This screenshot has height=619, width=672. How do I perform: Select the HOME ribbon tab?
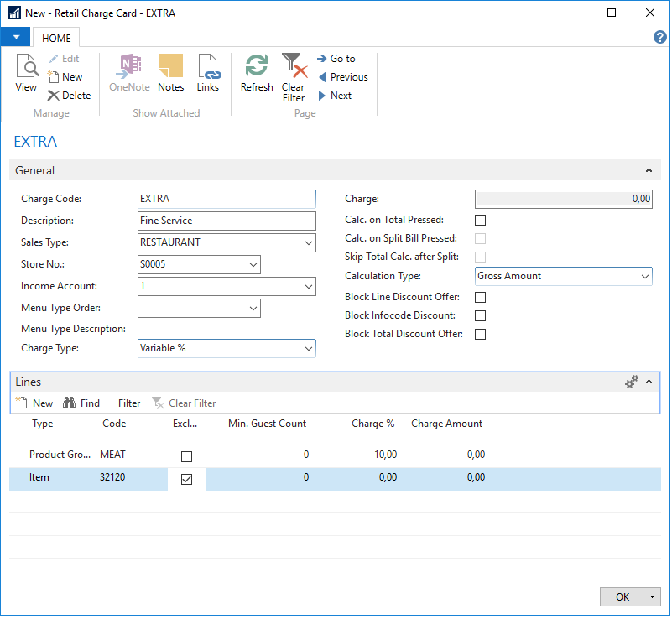57,38
